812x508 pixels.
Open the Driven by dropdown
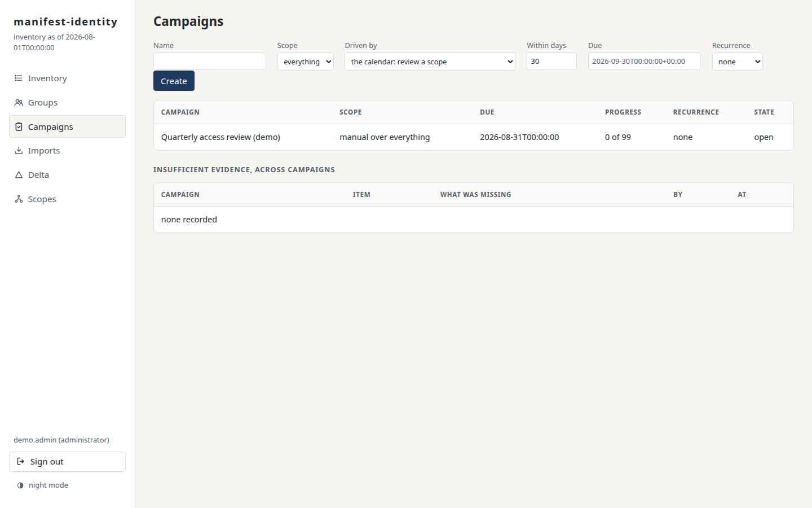[x=430, y=62]
